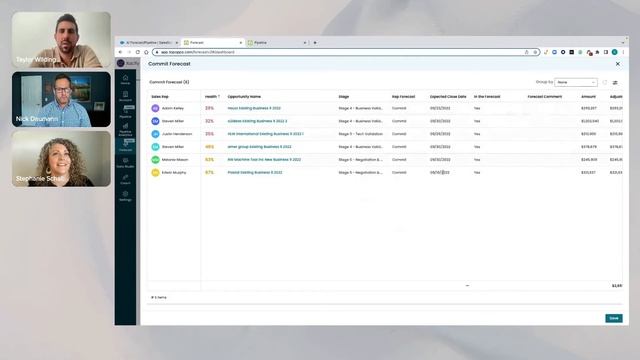Go back in the browser

click(120, 52)
